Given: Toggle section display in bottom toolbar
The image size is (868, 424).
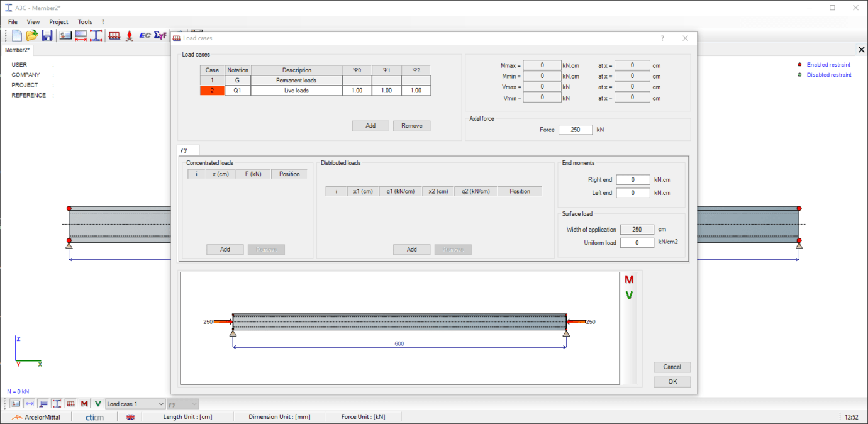Looking at the screenshot, I should coord(57,404).
